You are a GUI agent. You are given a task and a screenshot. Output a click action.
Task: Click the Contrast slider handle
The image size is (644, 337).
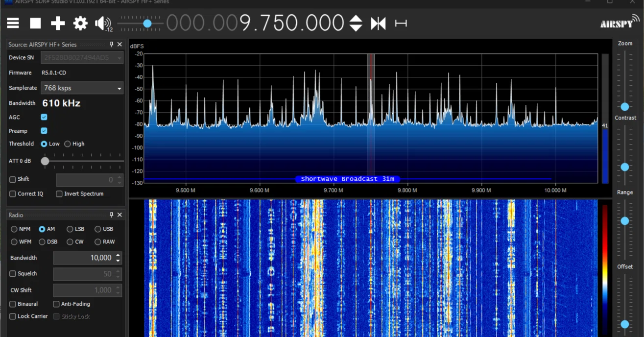coord(625,167)
